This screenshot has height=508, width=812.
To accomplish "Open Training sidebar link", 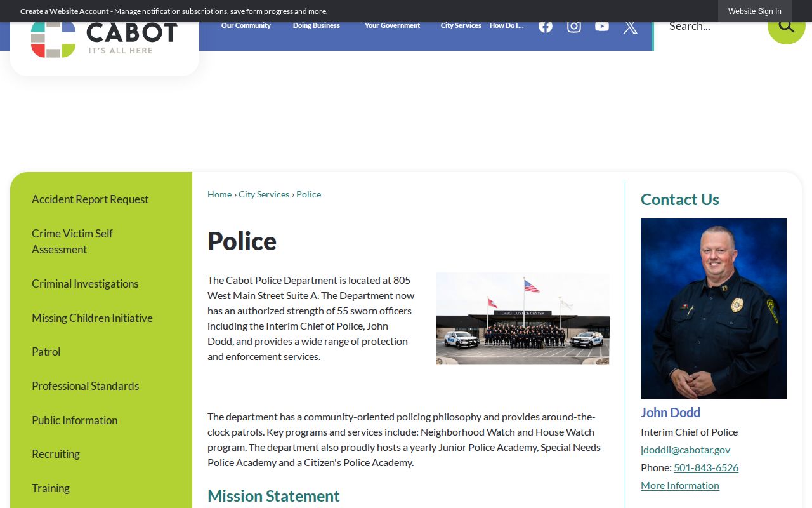I will point(51,488).
